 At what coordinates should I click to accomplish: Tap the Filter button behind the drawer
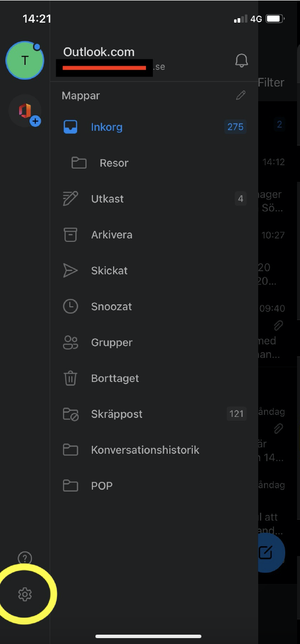tap(271, 83)
